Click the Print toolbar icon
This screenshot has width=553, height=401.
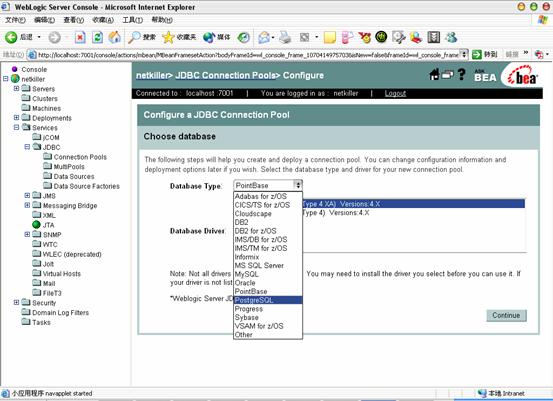tap(285, 37)
